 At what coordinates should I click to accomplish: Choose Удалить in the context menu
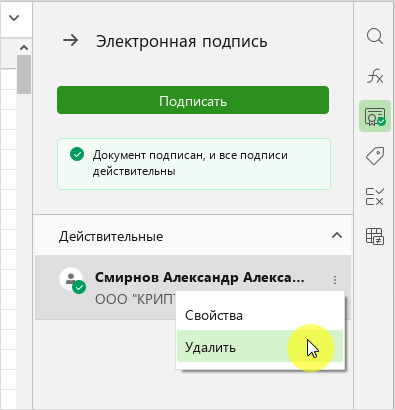coord(260,346)
